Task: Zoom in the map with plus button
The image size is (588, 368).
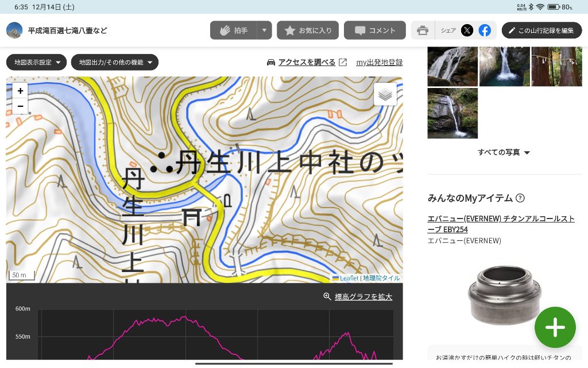Action: pyautogui.click(x=20, y=91)
